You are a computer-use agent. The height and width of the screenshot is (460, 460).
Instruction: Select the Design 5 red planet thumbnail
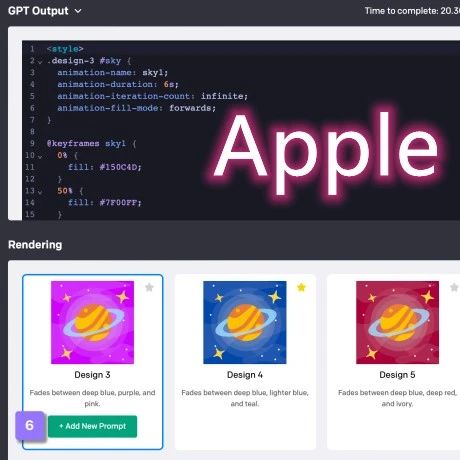(397, 322)
